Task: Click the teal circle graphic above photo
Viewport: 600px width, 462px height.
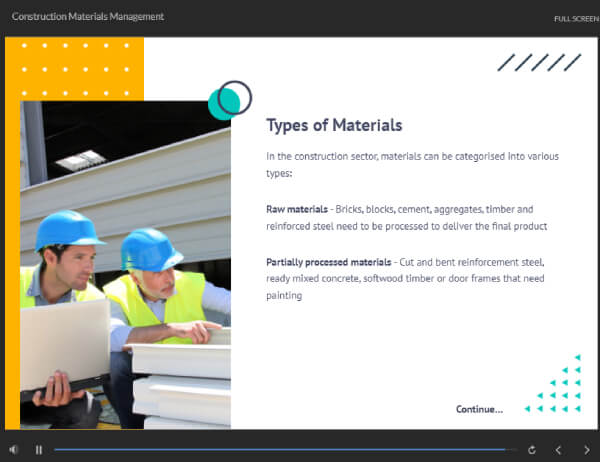Action: [x=226, y=101]
